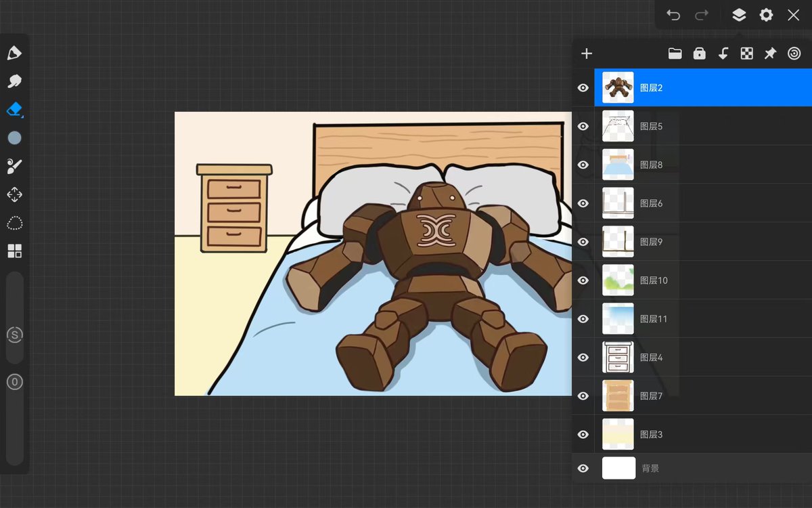
Task: Hide layer 图层9
Action: (583, 242)
